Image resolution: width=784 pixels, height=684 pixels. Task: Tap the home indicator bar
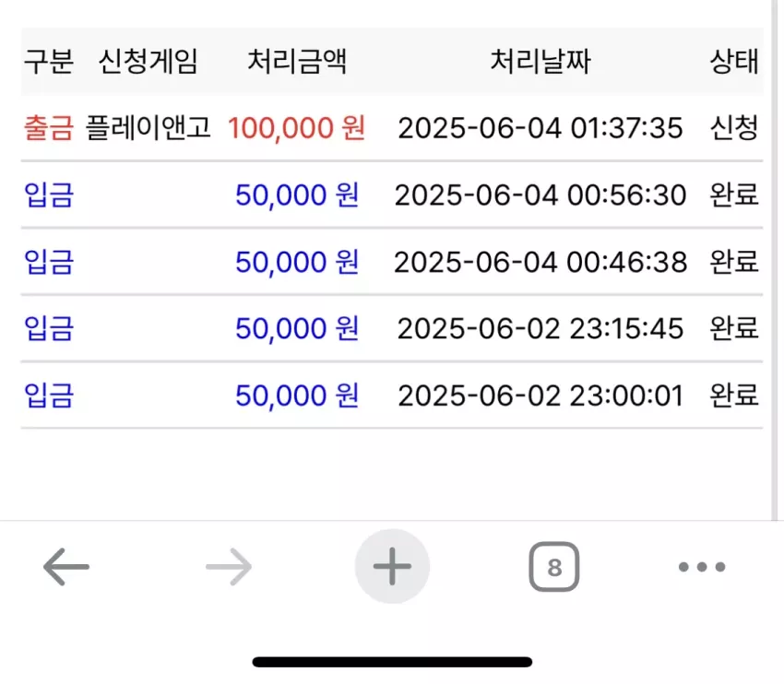click(392, 662)
